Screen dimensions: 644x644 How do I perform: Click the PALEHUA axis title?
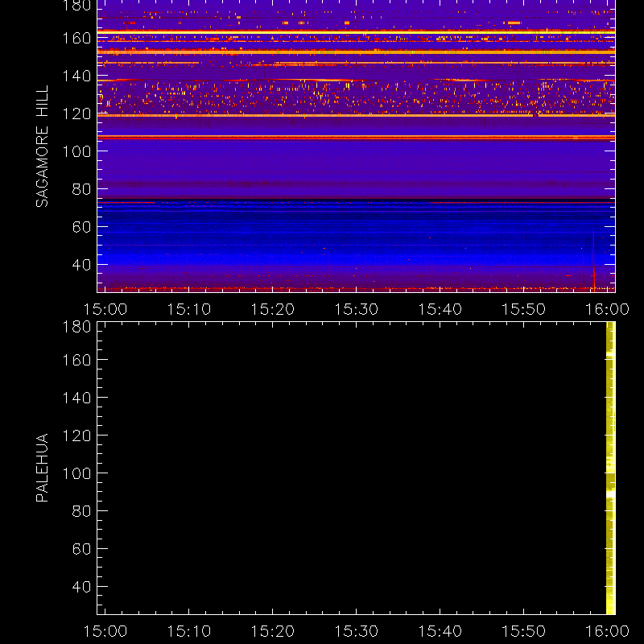[x=42, y=468]
